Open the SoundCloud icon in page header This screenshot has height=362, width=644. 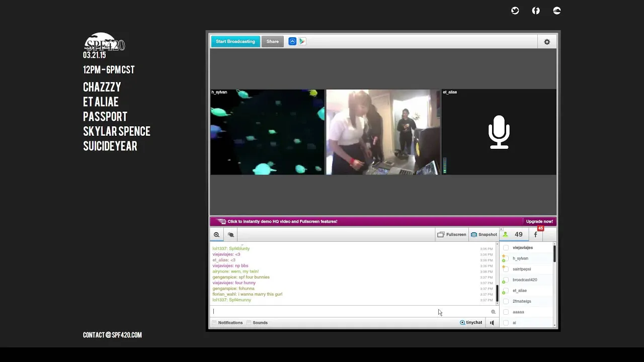tap(557, 11)
